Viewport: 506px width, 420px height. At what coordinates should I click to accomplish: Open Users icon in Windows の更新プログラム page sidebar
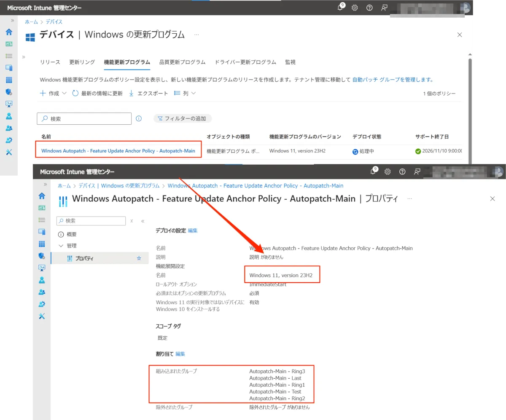pos(9,116)
